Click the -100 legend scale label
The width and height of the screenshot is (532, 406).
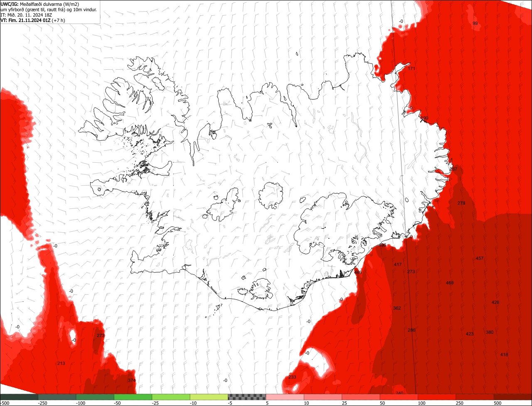(80, 403)
